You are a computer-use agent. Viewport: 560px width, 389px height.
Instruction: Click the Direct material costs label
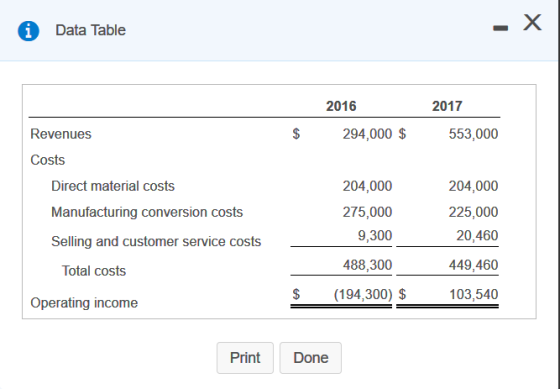[113, 186]
